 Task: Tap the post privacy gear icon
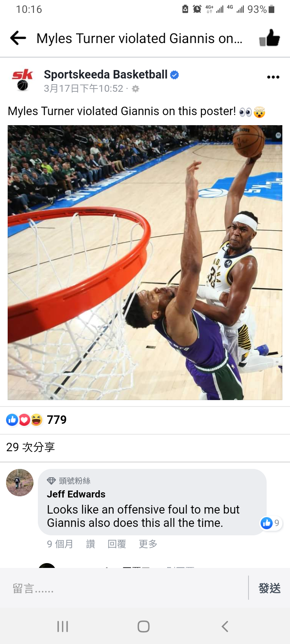tap(136, 89)
